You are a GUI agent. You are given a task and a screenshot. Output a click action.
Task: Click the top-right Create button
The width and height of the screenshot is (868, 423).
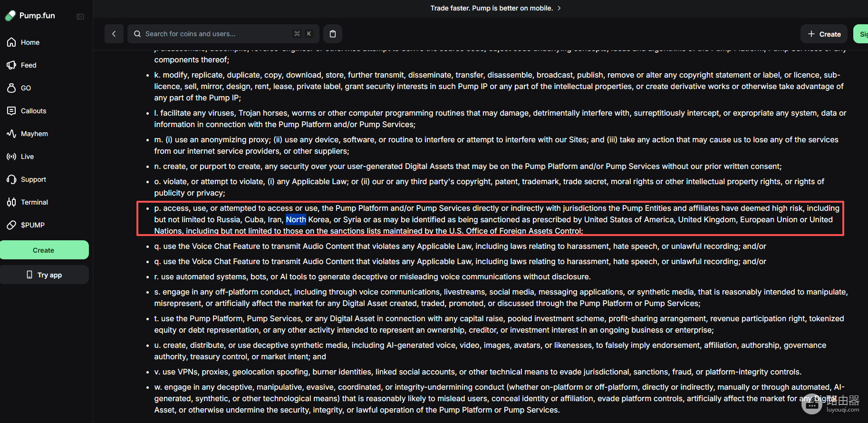pyautogui.click(x=824, y=34)
